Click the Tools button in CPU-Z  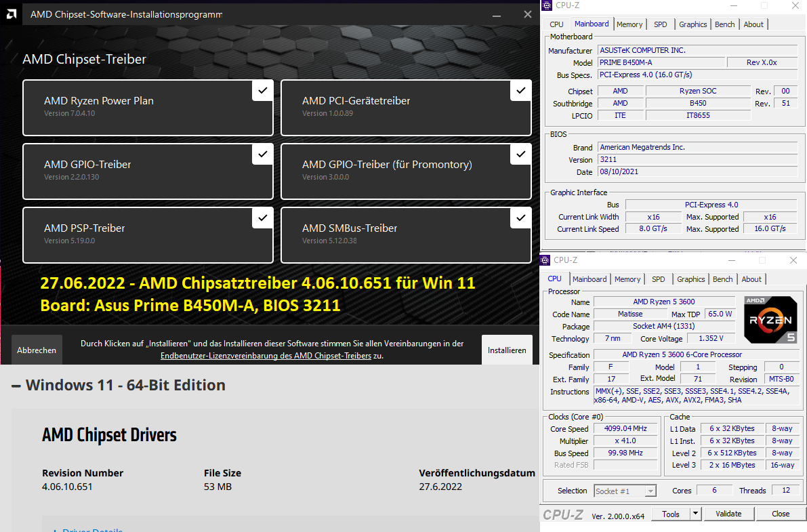671,514
